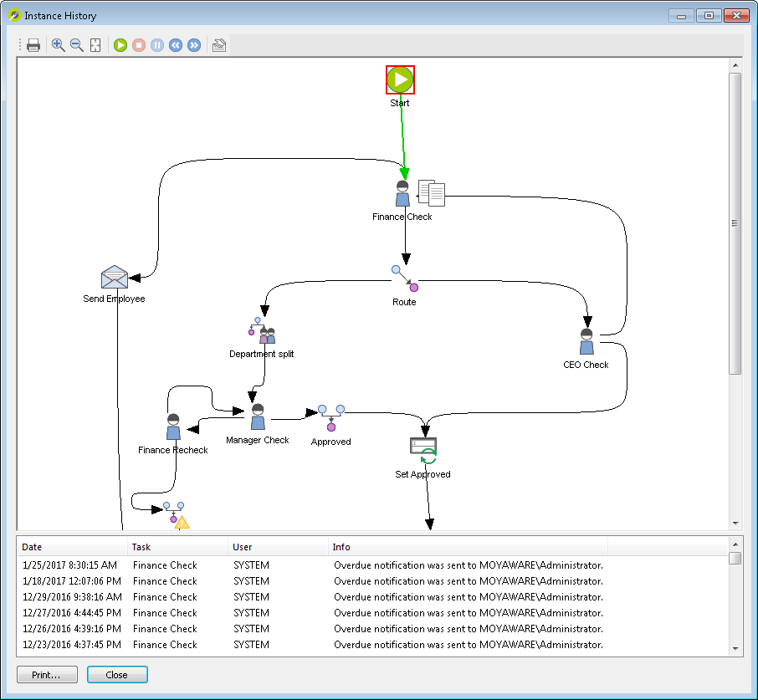Select the CEO Check user node
This screenshot has width=758, height=700.
[586, 341]
